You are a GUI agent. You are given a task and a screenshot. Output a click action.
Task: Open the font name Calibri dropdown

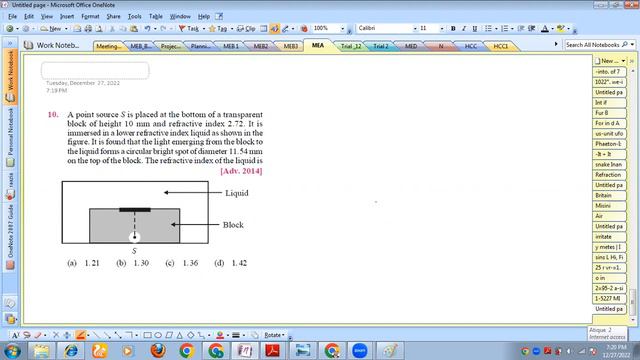(415, 29)
